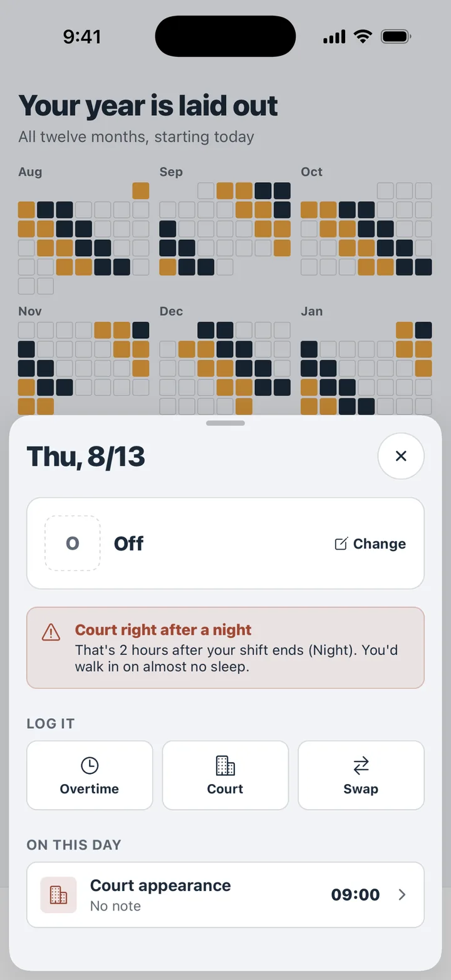
Task: Tap the edit pencil icon beside Change
Action: (341, 544)
